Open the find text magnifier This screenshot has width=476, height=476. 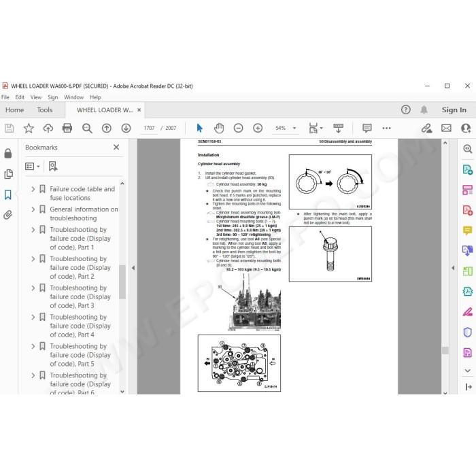point(87,128)
